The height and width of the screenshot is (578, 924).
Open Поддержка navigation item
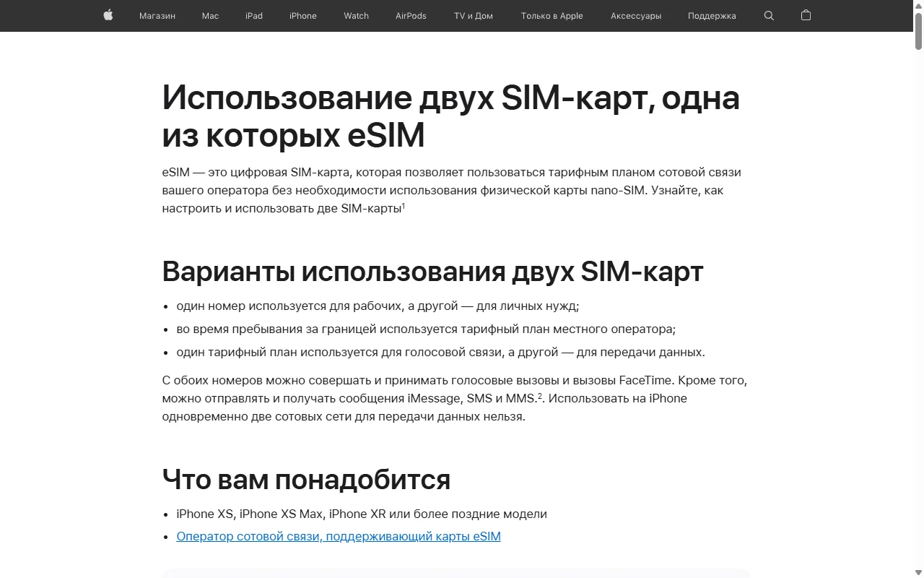click(712, 16)
